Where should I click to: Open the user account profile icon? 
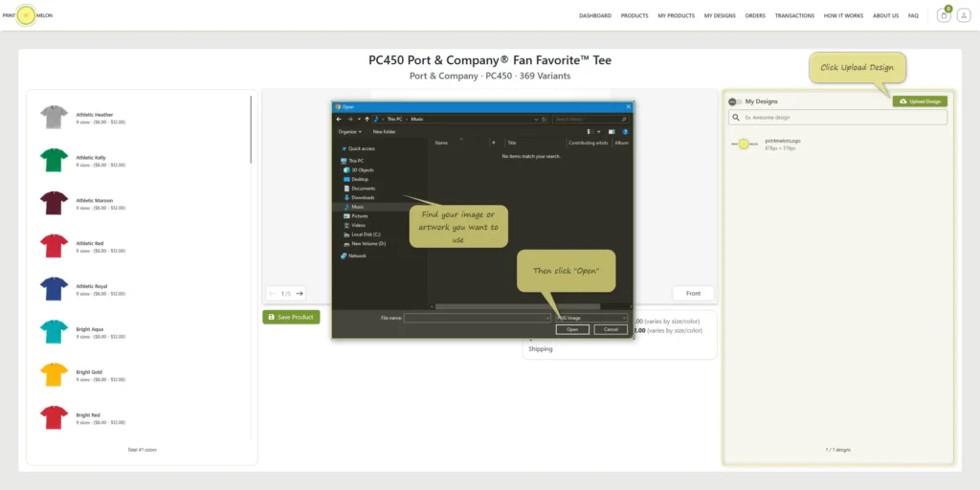963,15
